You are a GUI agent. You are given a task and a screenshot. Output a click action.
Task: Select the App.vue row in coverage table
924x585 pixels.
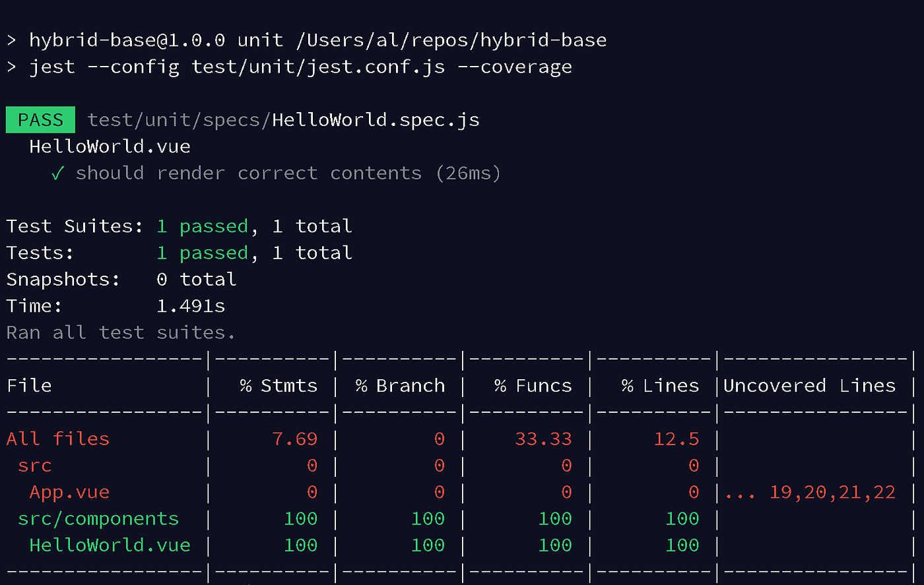click(69, 491)
